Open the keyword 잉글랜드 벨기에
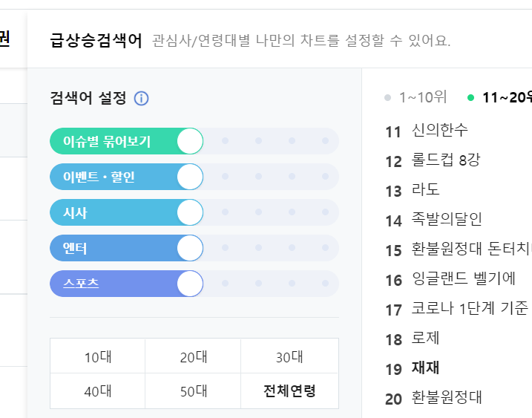Viewport: 532px width, 418px height. point(464,278)
